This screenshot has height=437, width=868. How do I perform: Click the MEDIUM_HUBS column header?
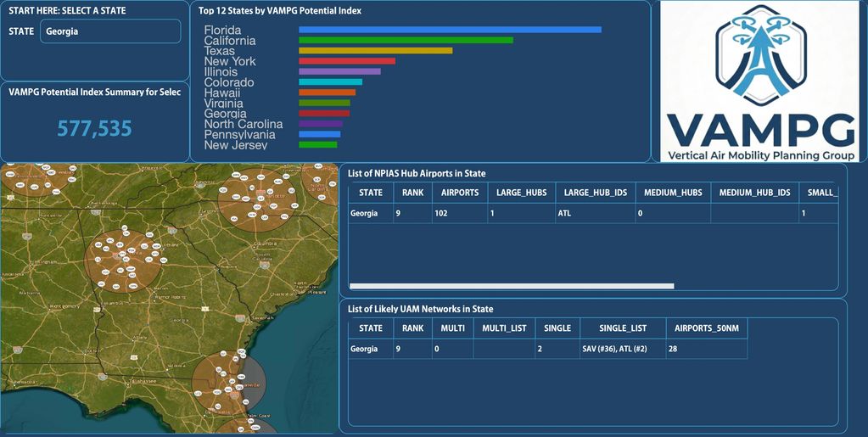pos(673,193)
